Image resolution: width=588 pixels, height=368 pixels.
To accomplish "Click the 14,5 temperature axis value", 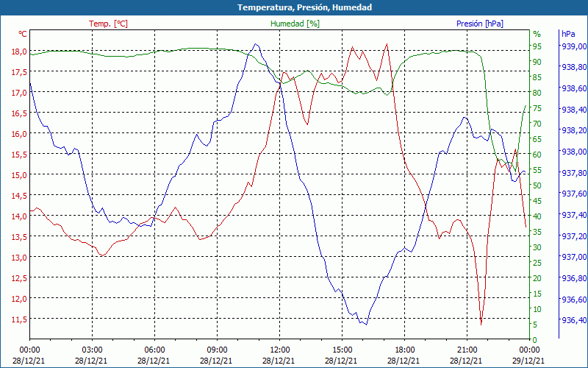I will [18, 196].
